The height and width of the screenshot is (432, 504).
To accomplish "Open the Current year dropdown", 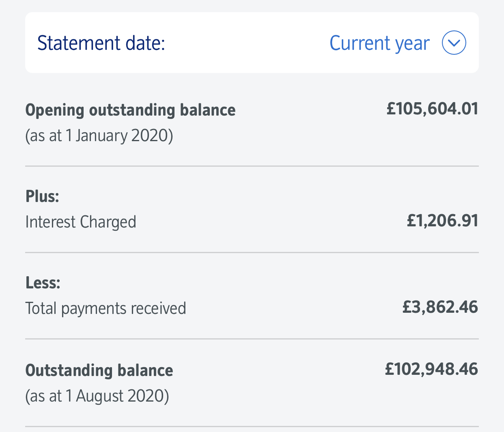I will [379, 43].
